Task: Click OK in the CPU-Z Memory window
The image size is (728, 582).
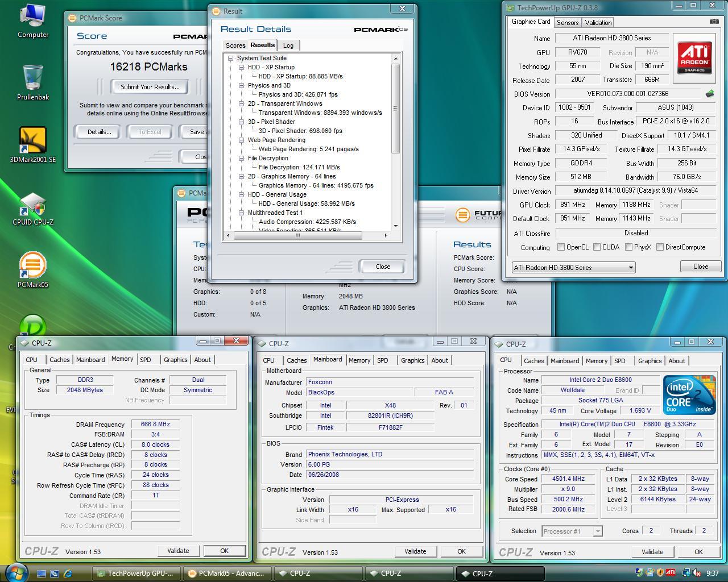Action: point(224,551)
